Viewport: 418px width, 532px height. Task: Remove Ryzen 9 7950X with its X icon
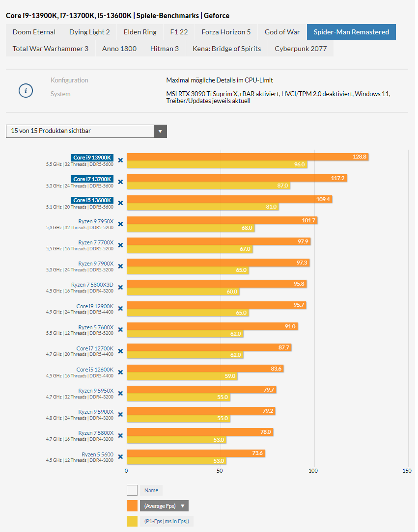point(120,224)
